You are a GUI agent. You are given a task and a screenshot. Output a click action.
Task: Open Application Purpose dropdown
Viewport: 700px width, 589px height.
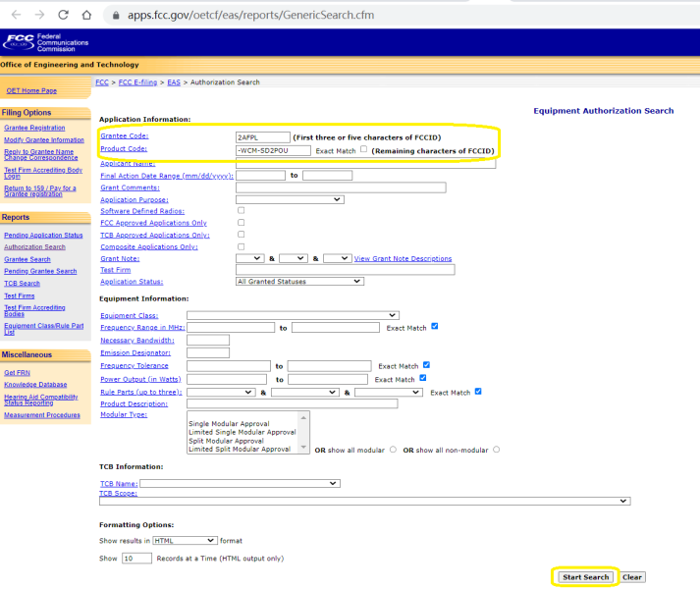tap(290, 199)
